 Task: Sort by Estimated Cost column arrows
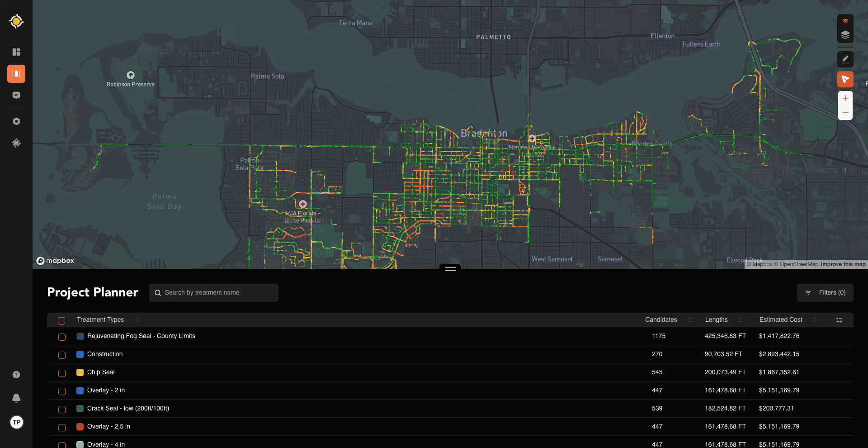[815, 320]
